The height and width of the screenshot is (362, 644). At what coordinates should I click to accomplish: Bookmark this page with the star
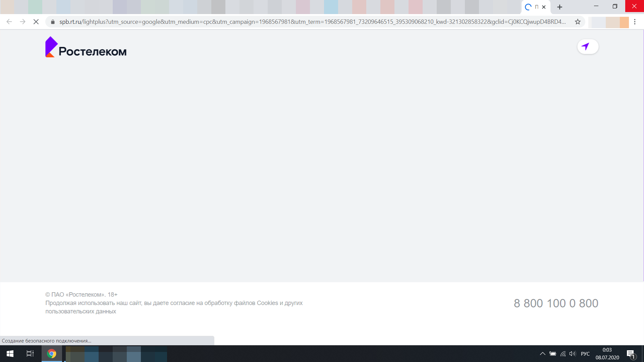coord(578,22)
